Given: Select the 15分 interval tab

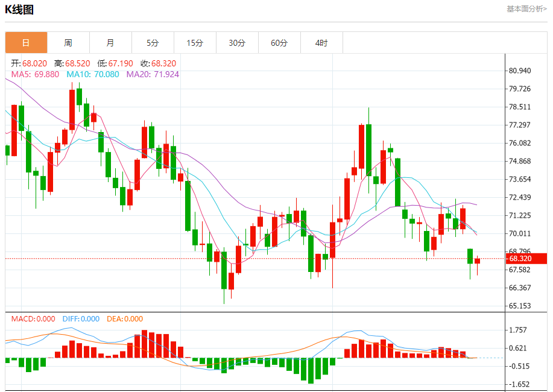Looking at the screenshot, I should [195, 43].
